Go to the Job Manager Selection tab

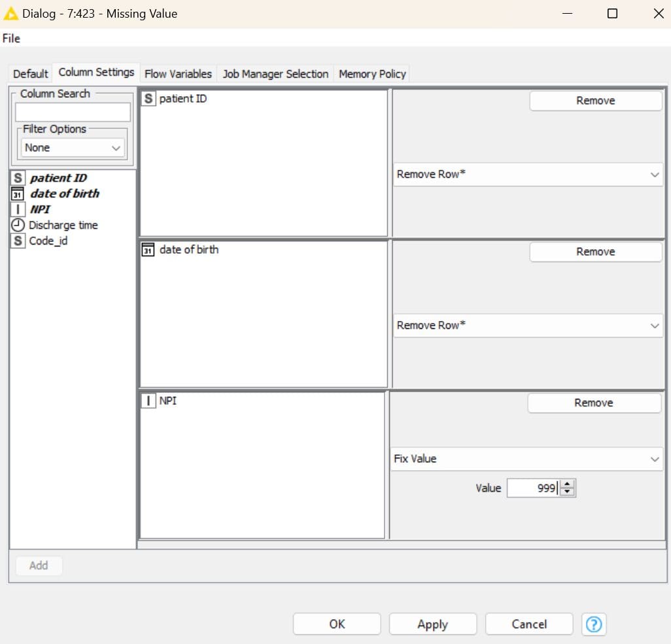coord(275,74)
